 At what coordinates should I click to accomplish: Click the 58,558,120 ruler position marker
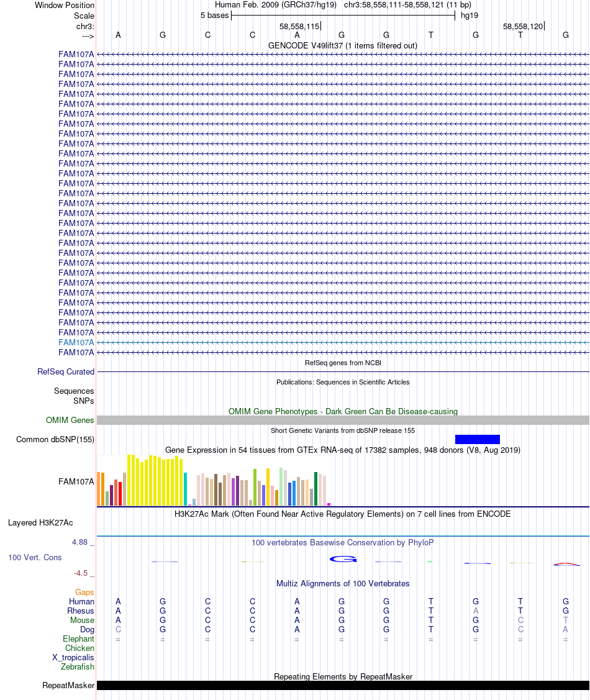(x=523, y=26)
